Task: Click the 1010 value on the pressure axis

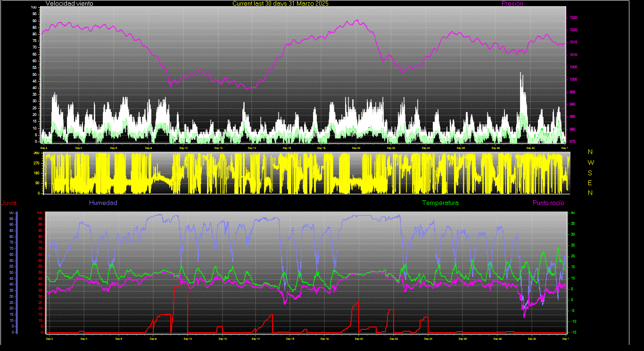Action: click(573, 55)
